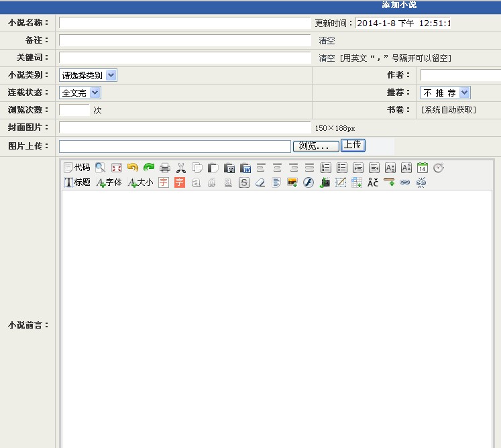
Task: Open the 标题 heading menu
Action: 77,182
